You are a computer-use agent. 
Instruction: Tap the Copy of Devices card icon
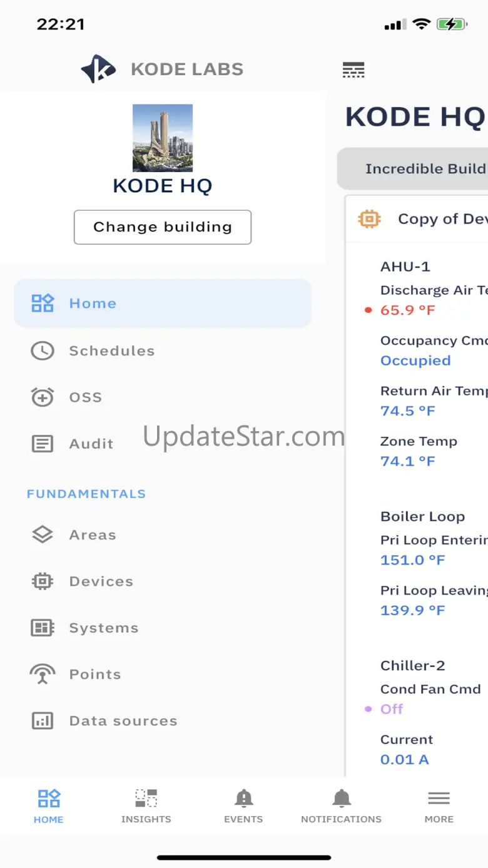(x=369, y=219)
